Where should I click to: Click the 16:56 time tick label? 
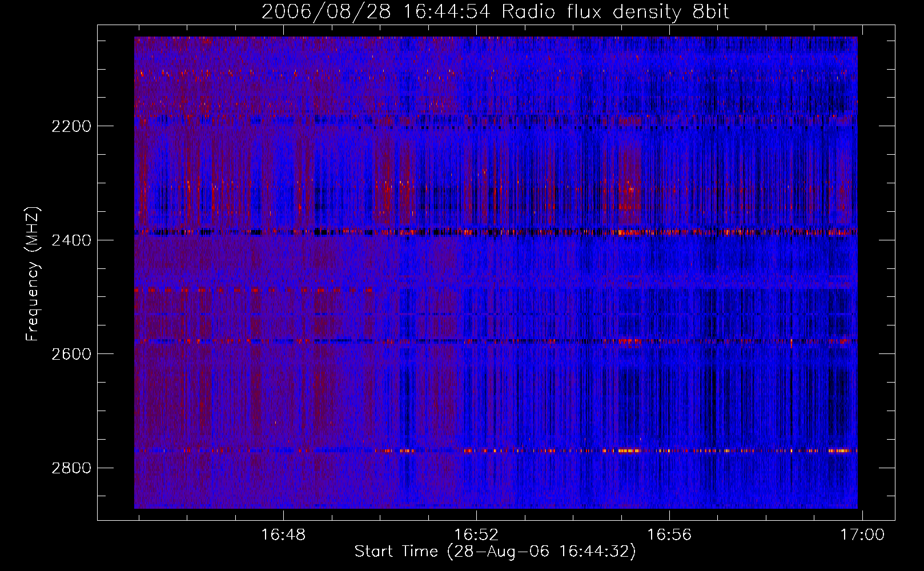click(669, 535)
